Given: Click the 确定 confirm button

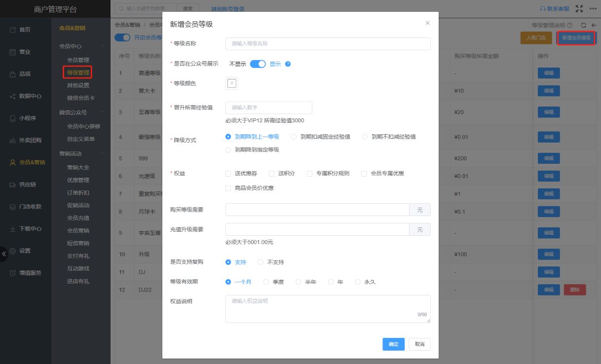Looking at the screenshot, I should (394, 344).
